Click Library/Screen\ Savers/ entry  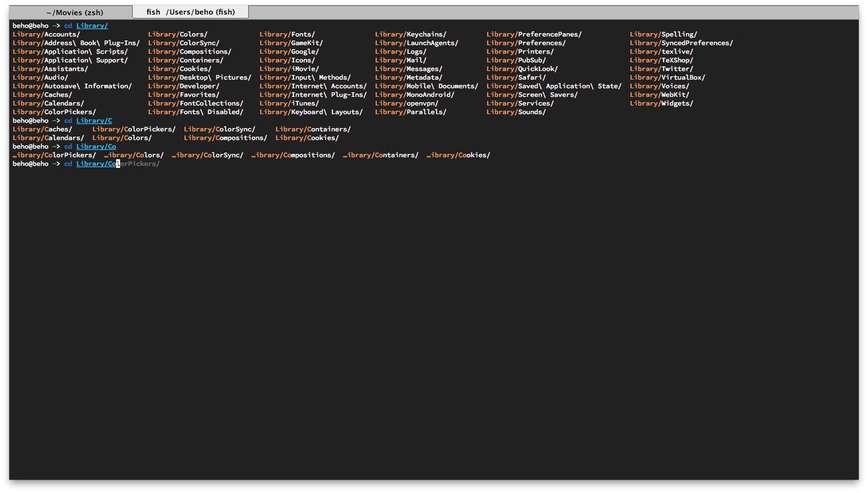pyautogui.click(x=532, y=95)
